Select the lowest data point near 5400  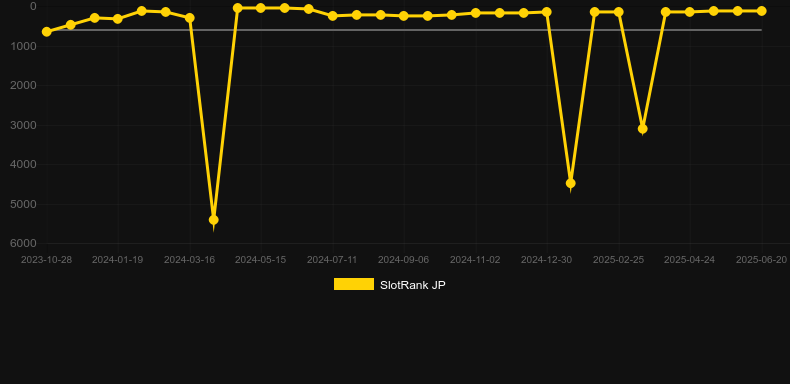[214, 220]
